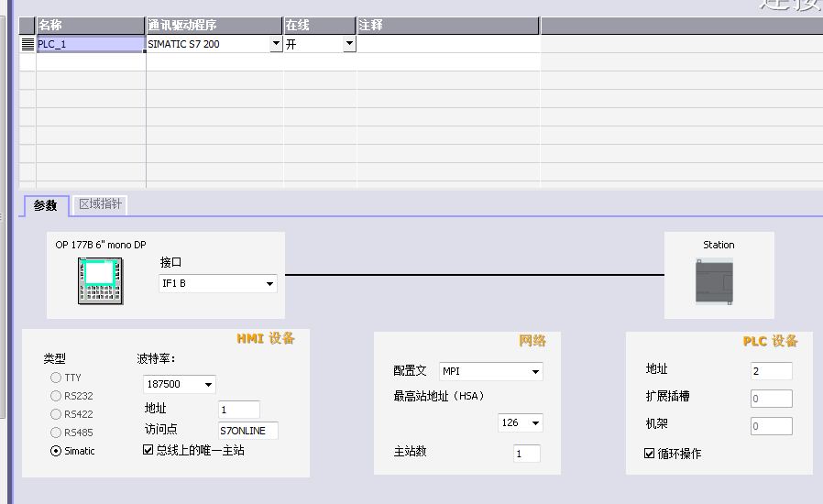Open the 187500 baud rate dropdown
823x504 pixels.
208,385
